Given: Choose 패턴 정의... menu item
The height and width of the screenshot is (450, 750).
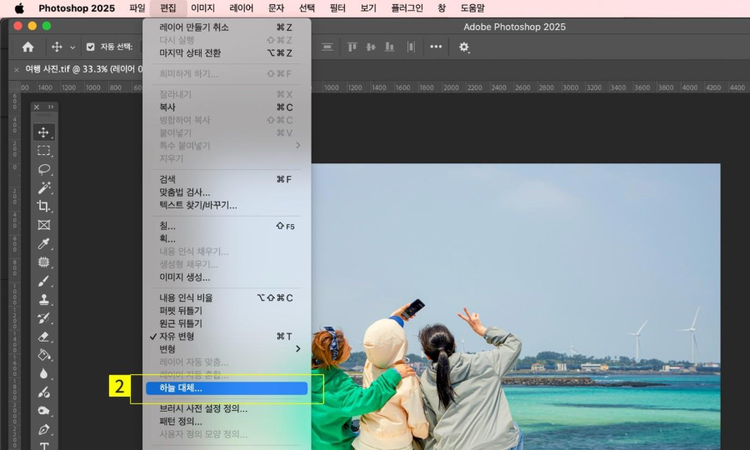Looking at the screenshot, I should click(x=226, y=422).
